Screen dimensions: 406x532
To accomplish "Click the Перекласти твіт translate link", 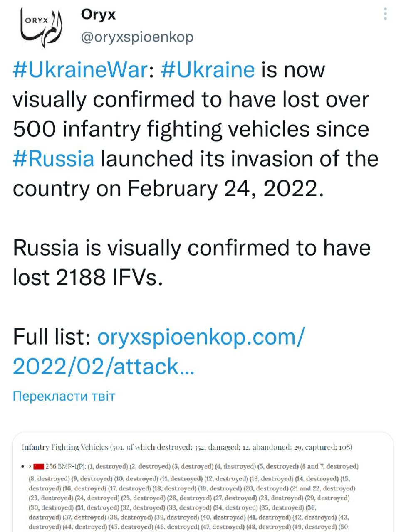I will pyautogui.click(x=64, y=396).
